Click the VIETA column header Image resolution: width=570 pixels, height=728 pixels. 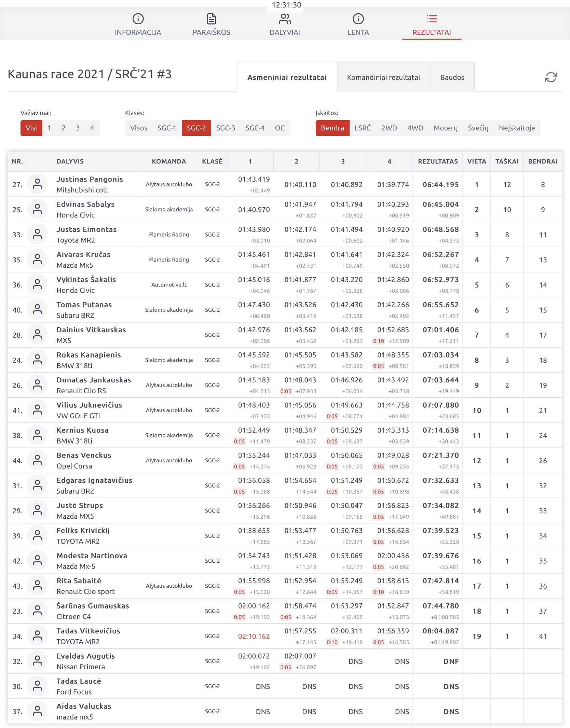477,162
